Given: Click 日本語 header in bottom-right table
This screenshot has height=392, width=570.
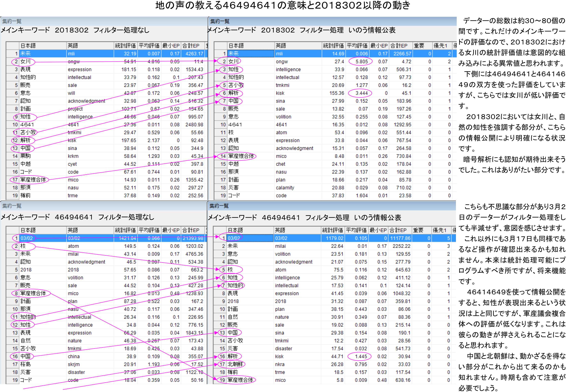Looking at the screenshot, I should coord(235,230).
